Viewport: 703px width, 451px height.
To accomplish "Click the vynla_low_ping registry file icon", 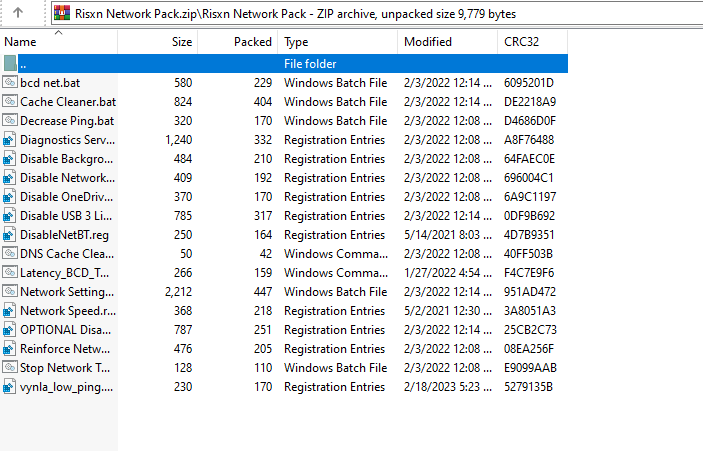I will pos(10,387).
